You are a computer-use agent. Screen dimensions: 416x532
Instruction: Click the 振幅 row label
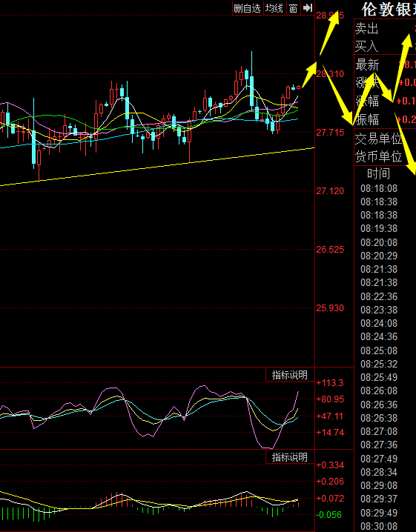click(367, 119)
